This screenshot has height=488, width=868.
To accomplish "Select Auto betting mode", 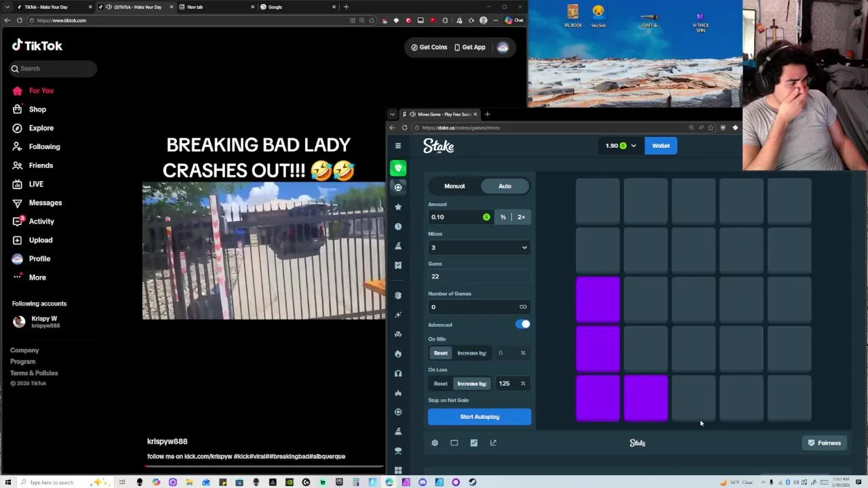I will tap(505, 186).
